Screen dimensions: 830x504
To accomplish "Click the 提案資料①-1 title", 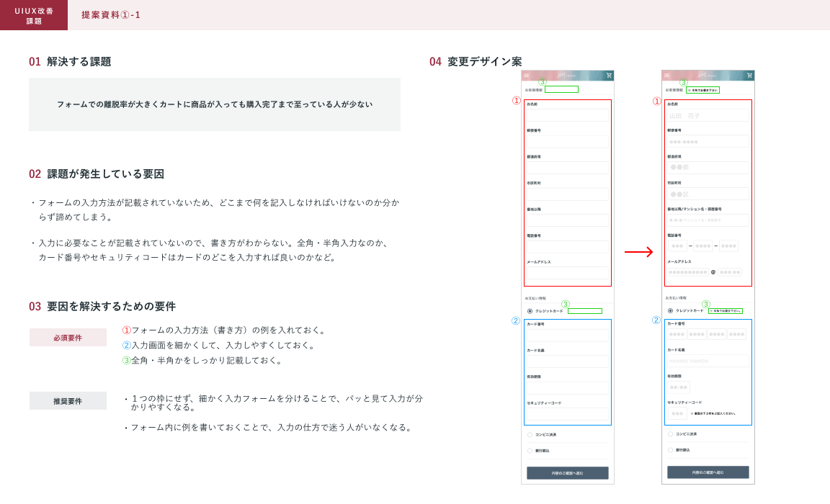I will click(111, 15).
